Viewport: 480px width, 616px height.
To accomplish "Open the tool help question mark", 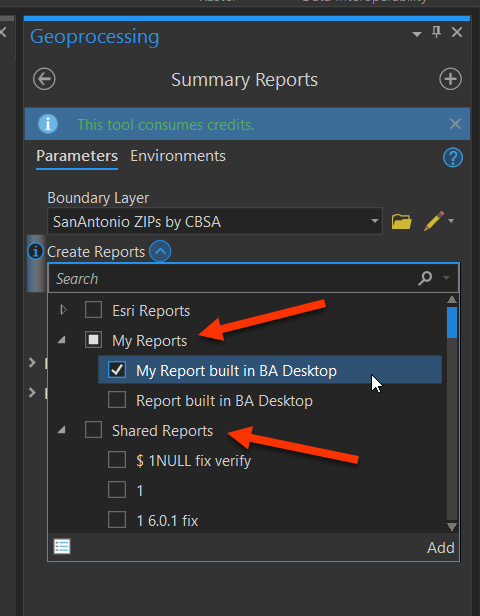I will 453,158.
